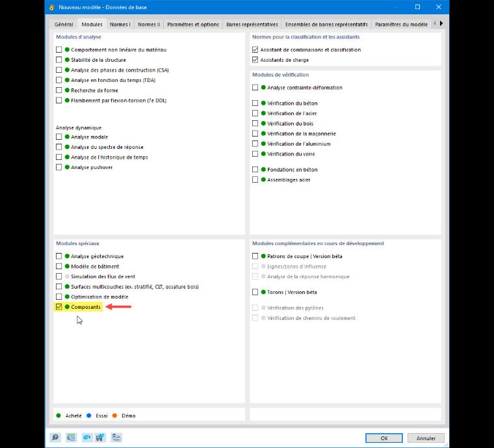Click the 'Essai' legend label

pyautogui.click(x=101, y=415)
